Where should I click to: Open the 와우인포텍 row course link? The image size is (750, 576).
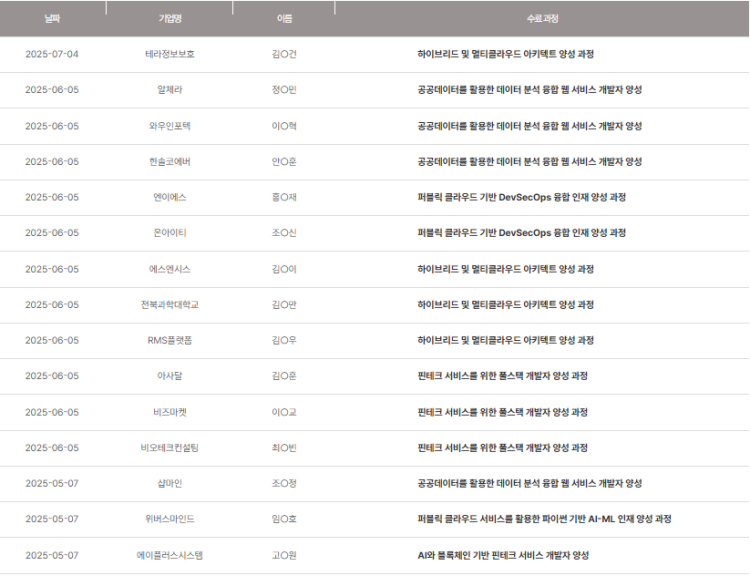(x=529, y=126)
